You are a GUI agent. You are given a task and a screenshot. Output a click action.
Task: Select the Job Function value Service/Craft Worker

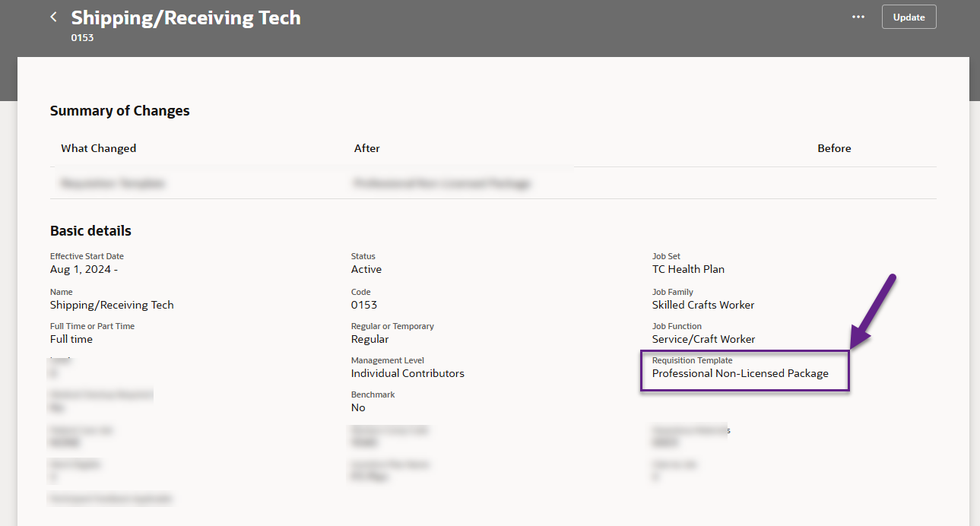[x=704, y=339]
